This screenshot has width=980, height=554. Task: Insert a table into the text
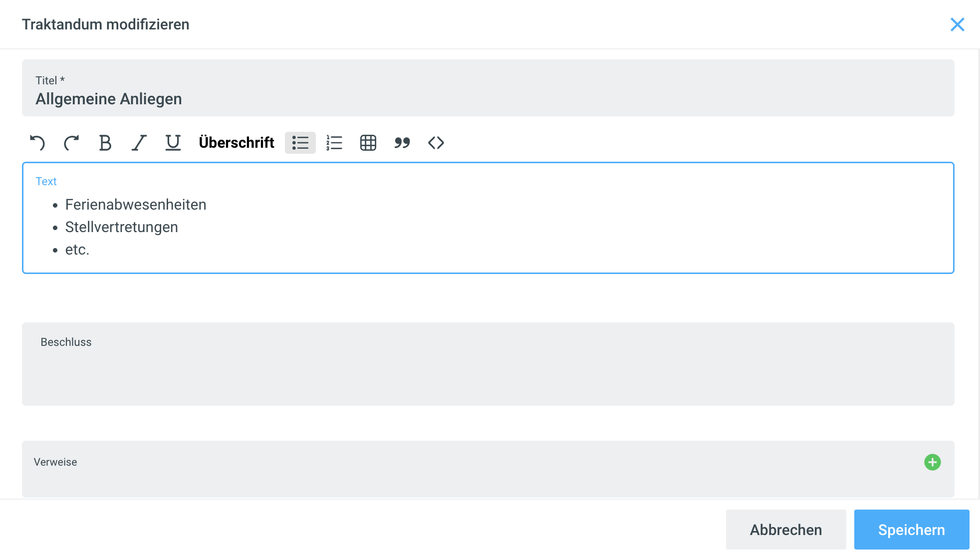[x=368, y=143]
